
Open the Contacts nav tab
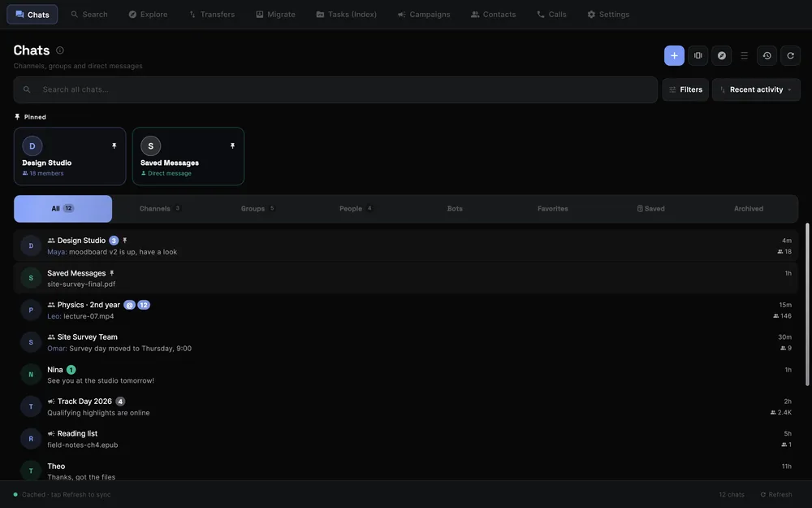[x=493, y=15]
